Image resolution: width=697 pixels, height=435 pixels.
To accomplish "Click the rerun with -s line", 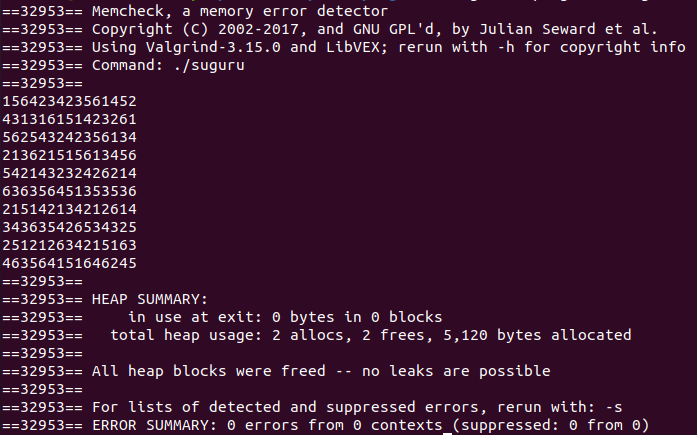I will click(x=312, y=407).
